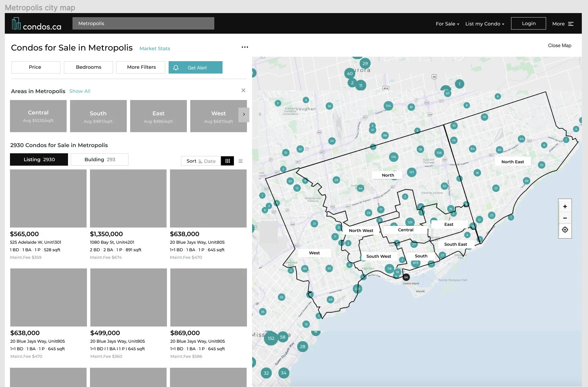
Task: Click the 118 map cluster marker
Action: pyautogui.click(x=389, y=269)
